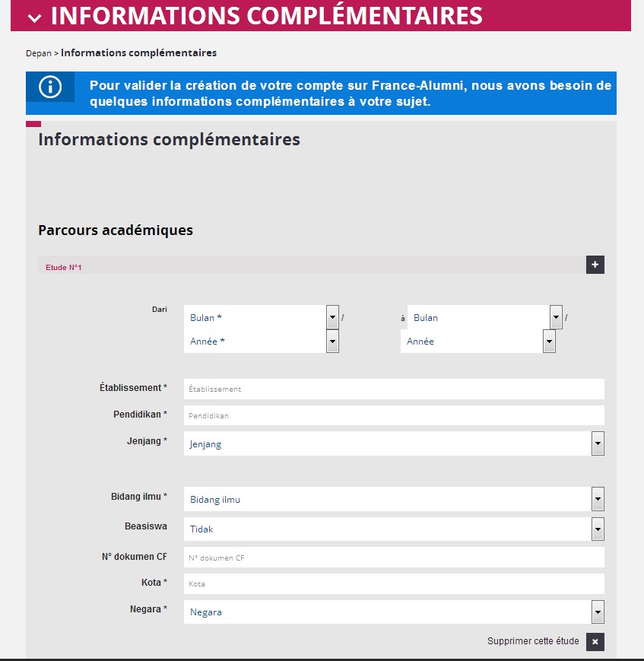This screenshot has height=661, width=644.
Task: Click into the Kota input field
Action: point(394,584)
